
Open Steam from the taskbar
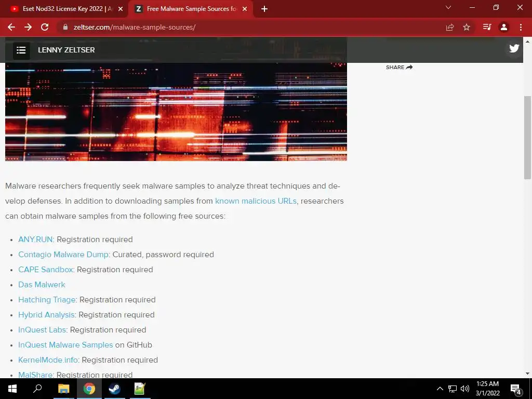point(114,389)
